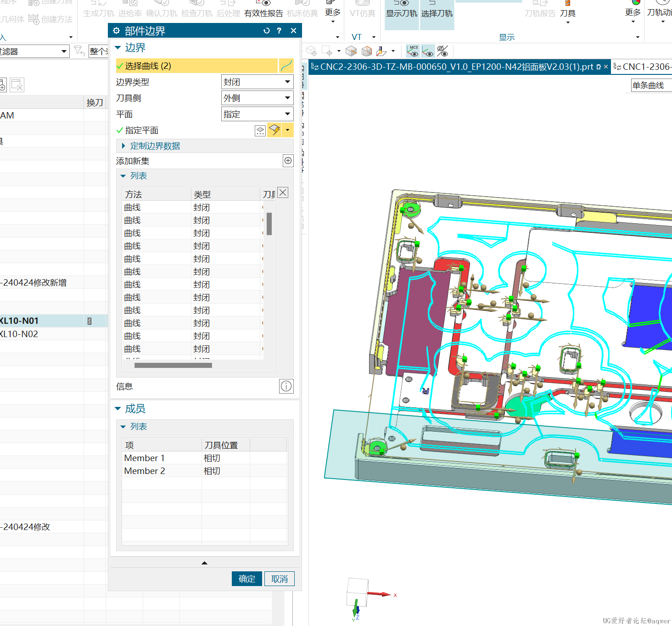Screen dimensions: 672x626
Task: Select the XL10-N01 operation row
Action: [x=54, y=321]
